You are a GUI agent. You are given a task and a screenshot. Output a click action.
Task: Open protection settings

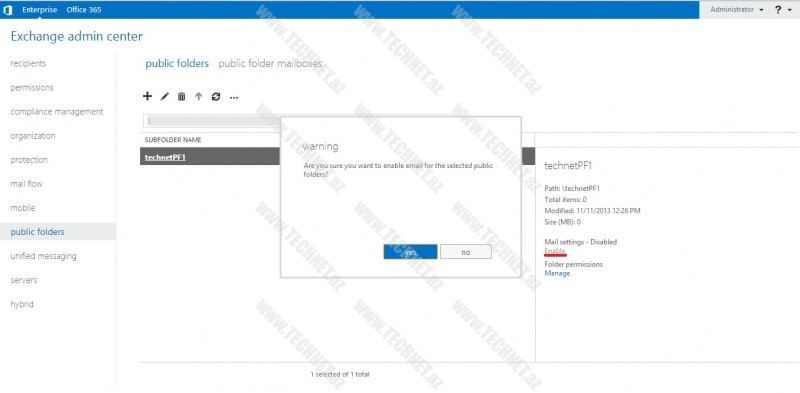tap(29, 160)
